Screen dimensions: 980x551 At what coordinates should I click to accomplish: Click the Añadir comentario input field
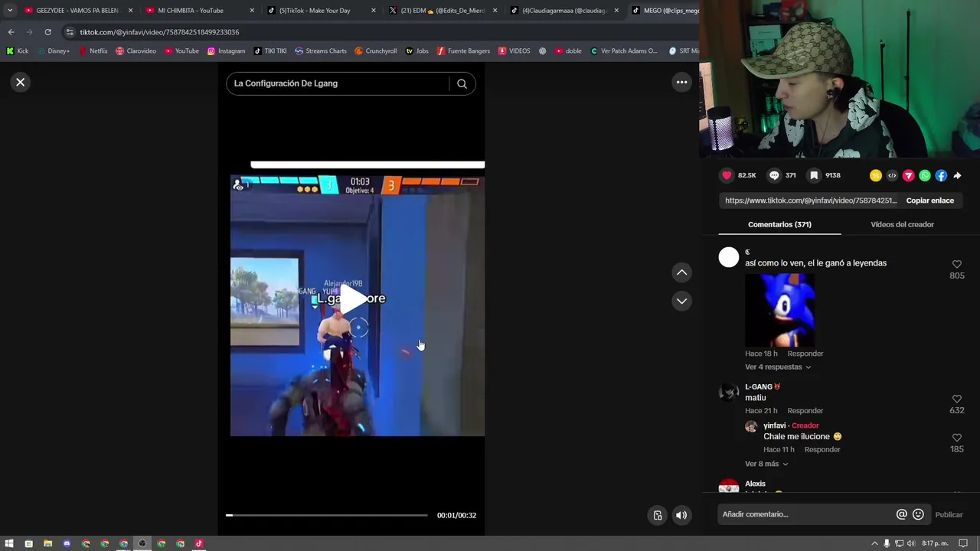[x=805, y=514]
